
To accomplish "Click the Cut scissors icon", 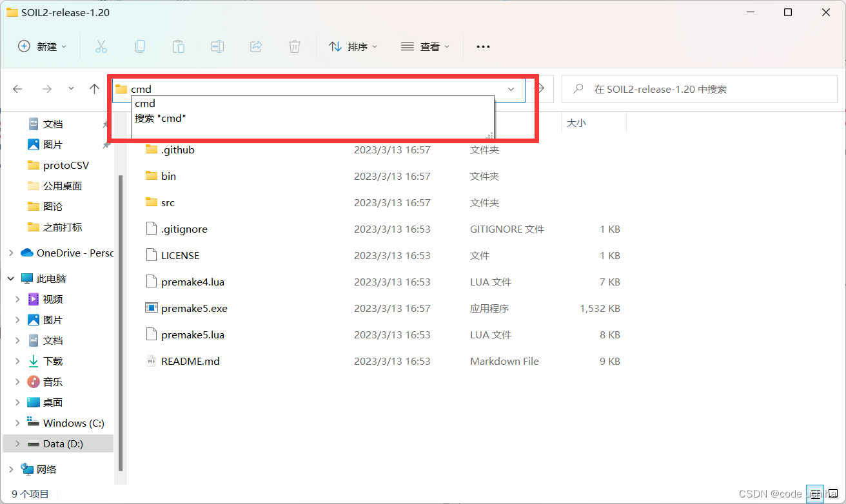I will click(x=101, y=46).
